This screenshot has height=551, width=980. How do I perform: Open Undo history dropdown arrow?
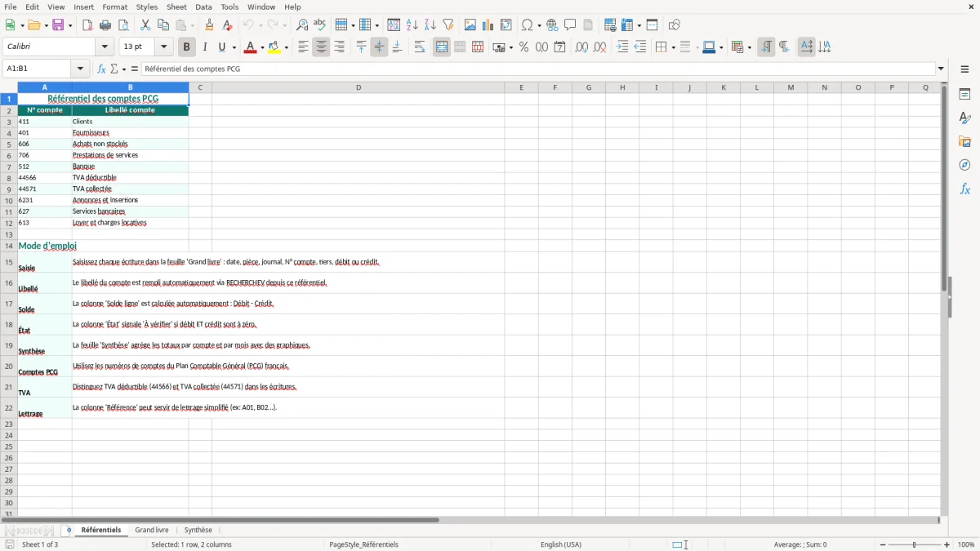coord(261,25)
